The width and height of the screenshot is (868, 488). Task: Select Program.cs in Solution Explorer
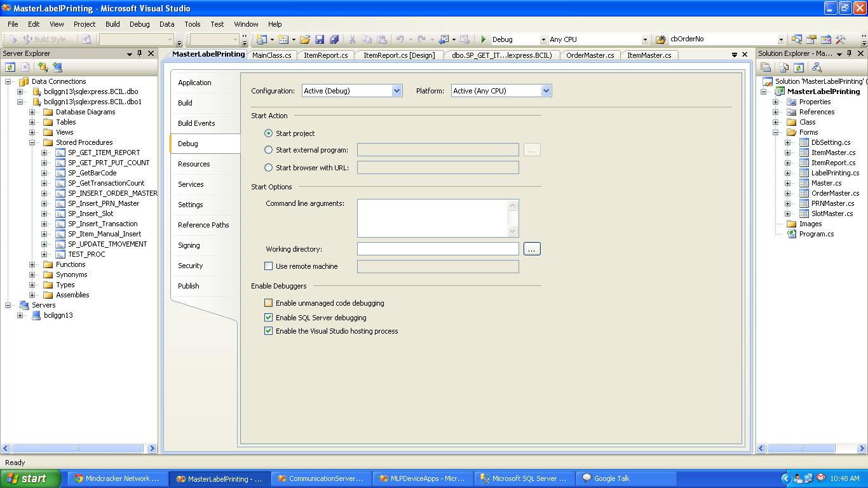817,234
